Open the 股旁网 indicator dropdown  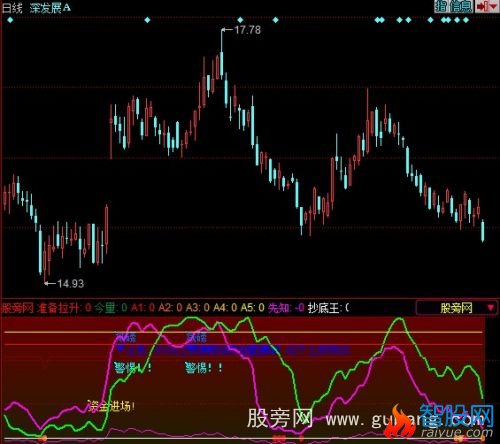pyautogui.click(x=457, y=308)
